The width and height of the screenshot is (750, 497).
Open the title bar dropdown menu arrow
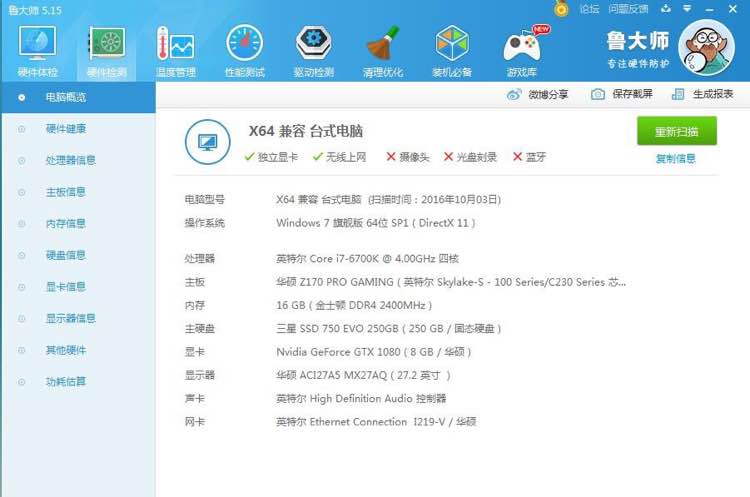tap(687, 9)
